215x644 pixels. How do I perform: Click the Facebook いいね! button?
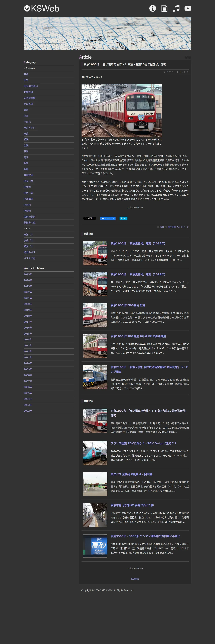(x=108, y=218)
